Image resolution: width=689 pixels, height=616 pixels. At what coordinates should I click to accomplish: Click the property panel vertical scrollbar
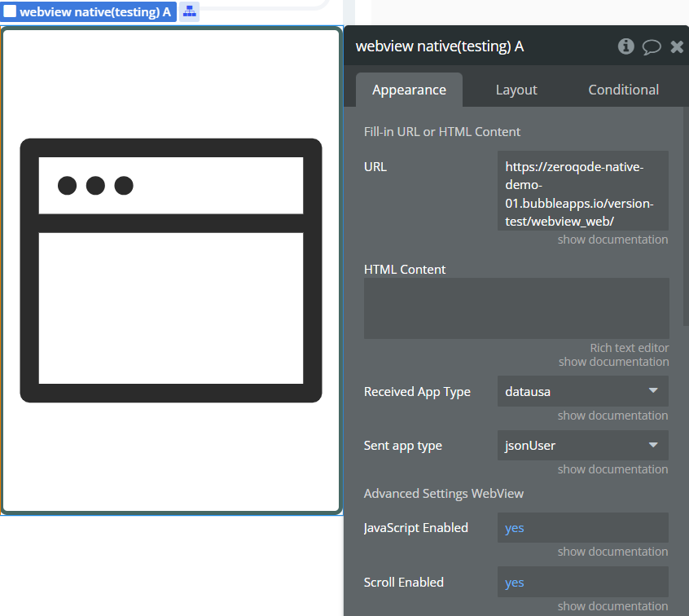click(686, 216)
